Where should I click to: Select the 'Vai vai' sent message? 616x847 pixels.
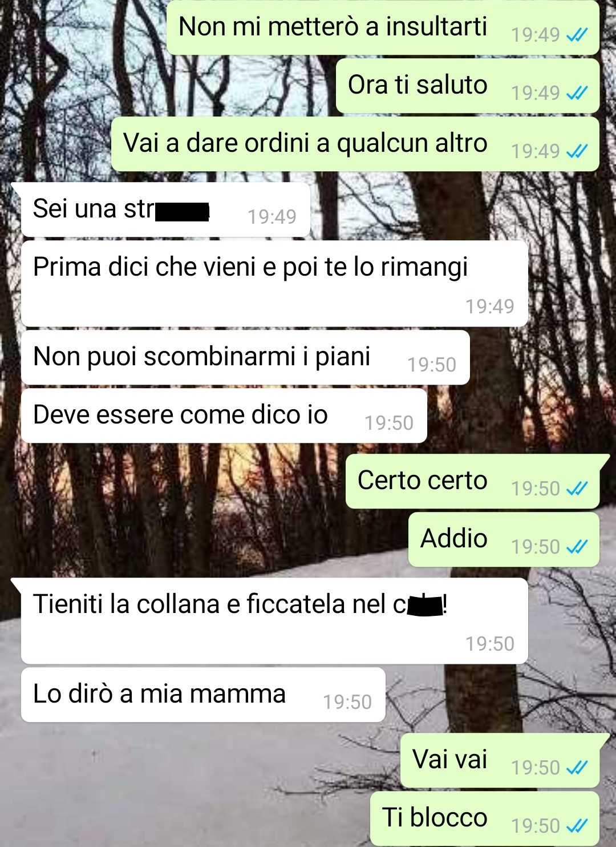coord(500,760)
